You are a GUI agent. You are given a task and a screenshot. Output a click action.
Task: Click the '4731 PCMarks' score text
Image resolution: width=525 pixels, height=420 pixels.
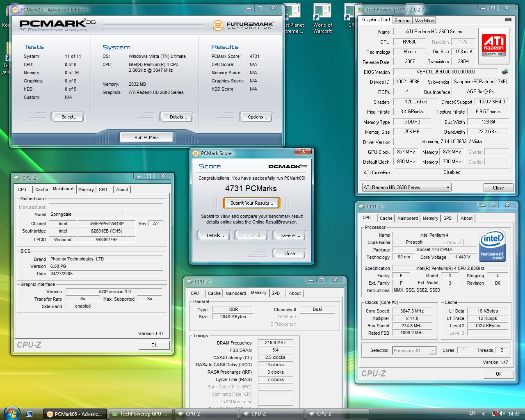[x=251, y=189]
